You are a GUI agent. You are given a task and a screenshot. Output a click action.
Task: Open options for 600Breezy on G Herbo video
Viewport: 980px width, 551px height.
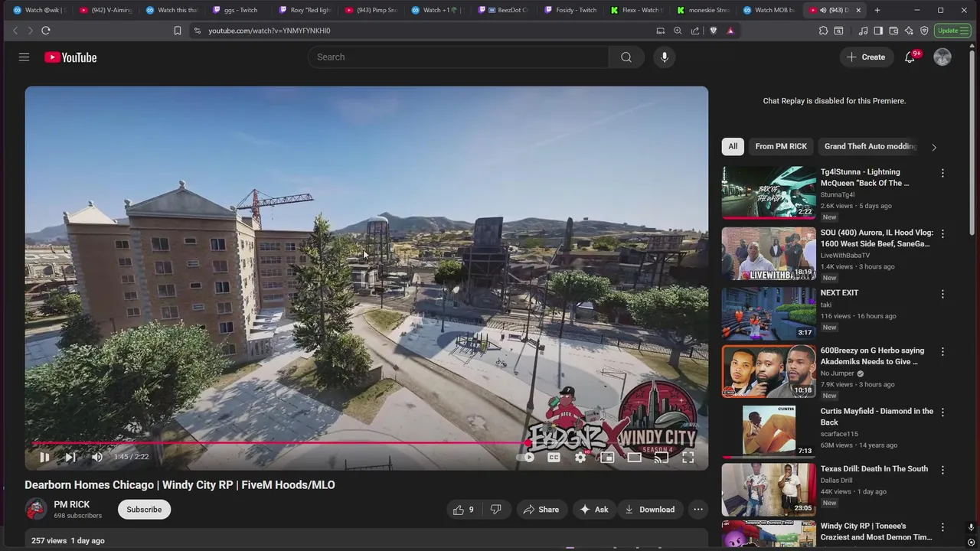tap(942, 351)
